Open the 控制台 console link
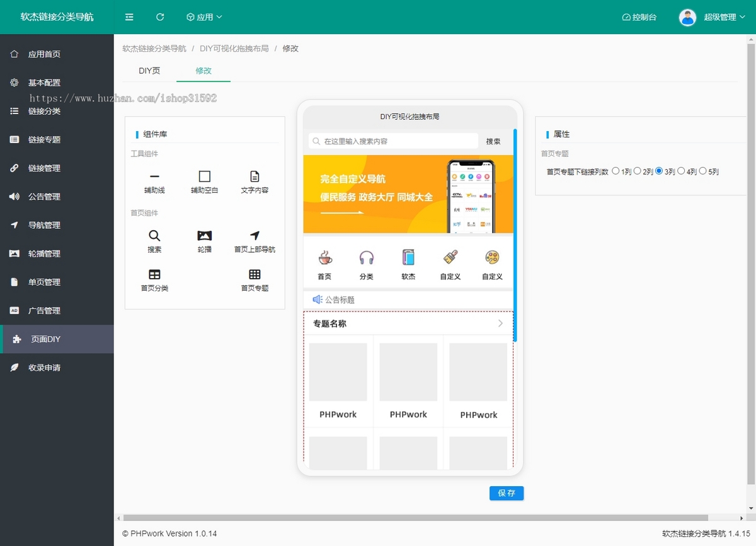Image resolution: width=756 pixels, height=546 pixels. pos(639,17)
